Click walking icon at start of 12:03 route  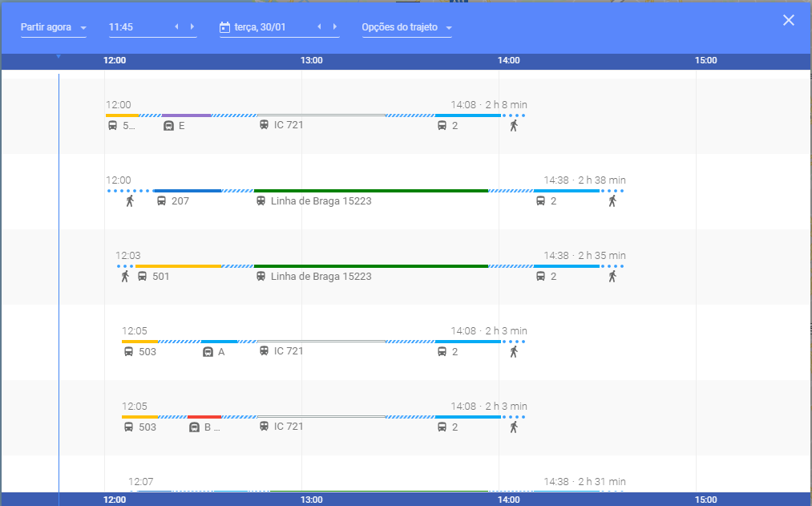click(x=125, y=277)
